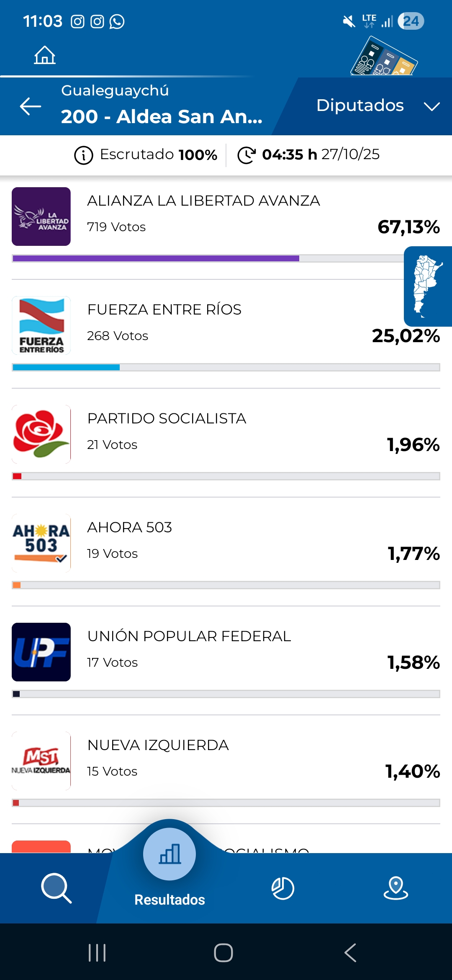Select the Resultados tab
Viewport: 452px width, 980px height.
[x=169, y=867]
